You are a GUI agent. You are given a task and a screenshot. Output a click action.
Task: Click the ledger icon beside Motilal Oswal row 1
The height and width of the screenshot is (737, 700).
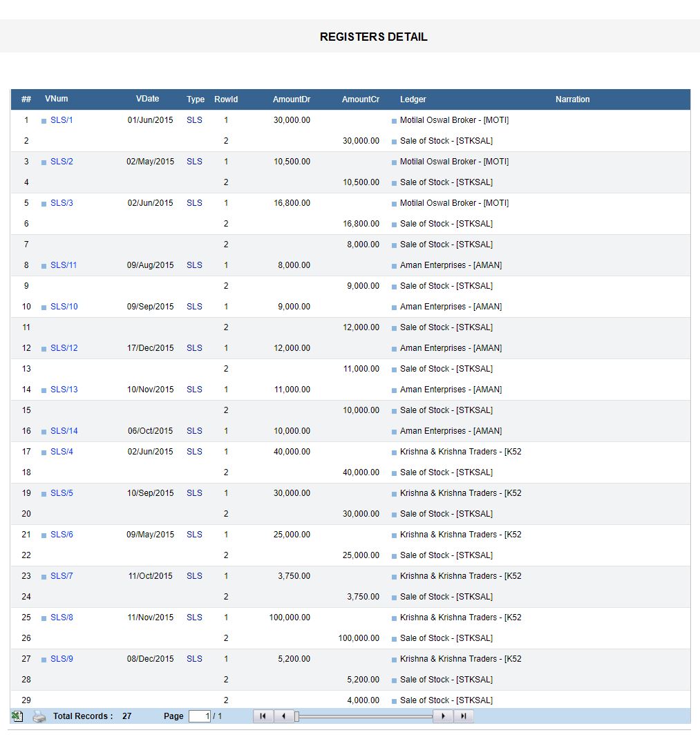point(395,121)
